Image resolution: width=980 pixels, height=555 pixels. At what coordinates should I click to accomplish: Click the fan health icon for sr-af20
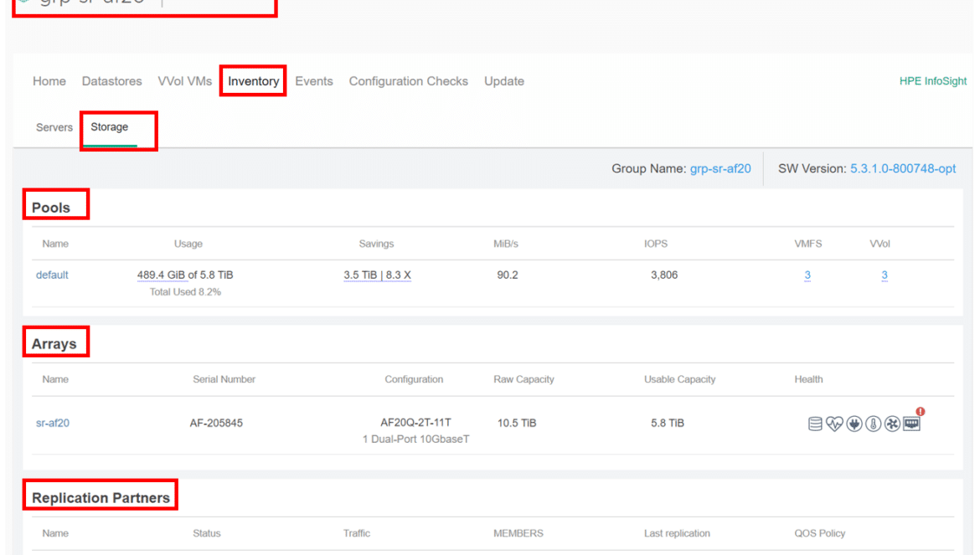point(893,424)
